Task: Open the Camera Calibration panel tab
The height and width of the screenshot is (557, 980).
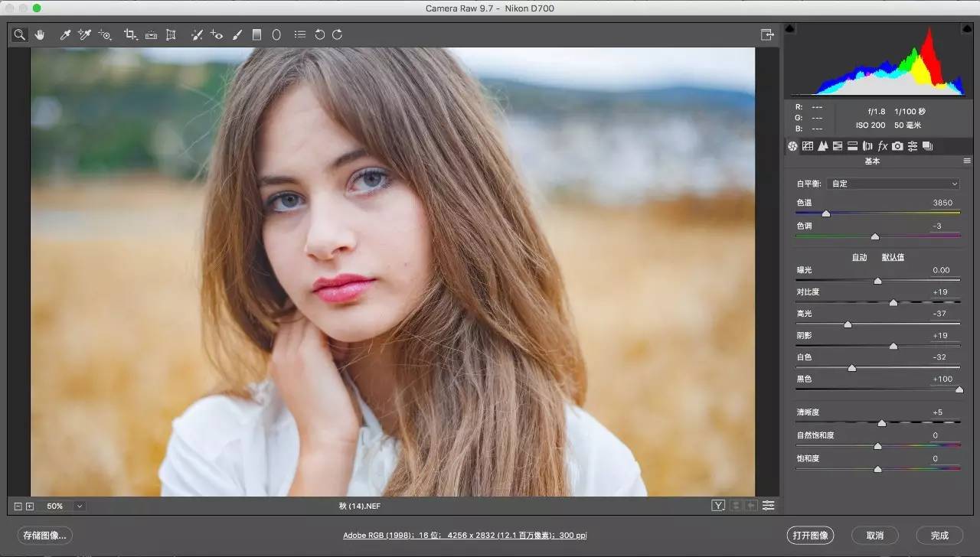Action: coord(897,146)
